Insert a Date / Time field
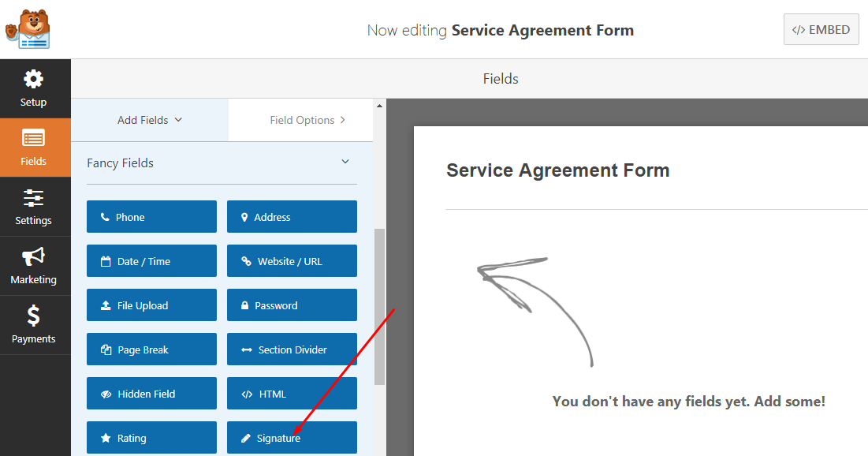868x456 pixels. click(151, 261)
